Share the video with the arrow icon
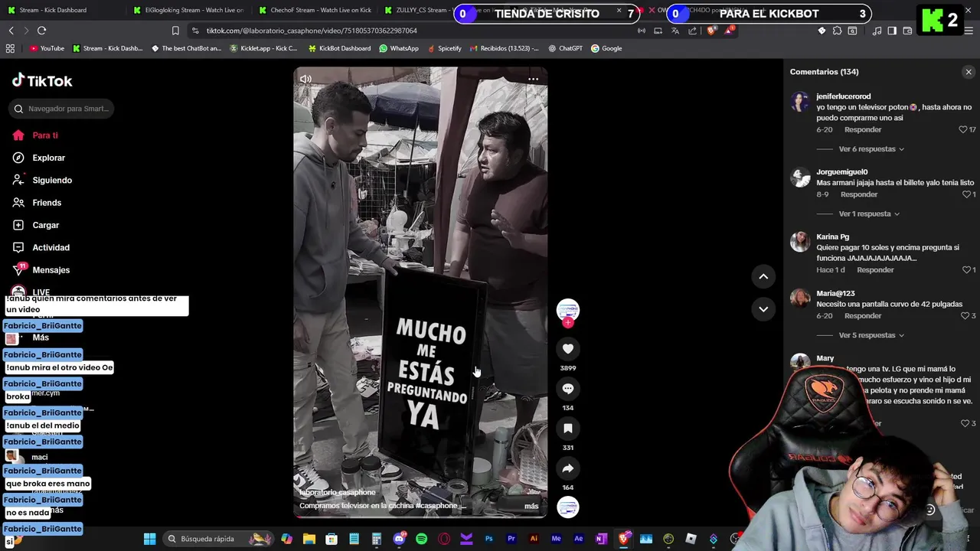The image size is (980, 551). 567,468
